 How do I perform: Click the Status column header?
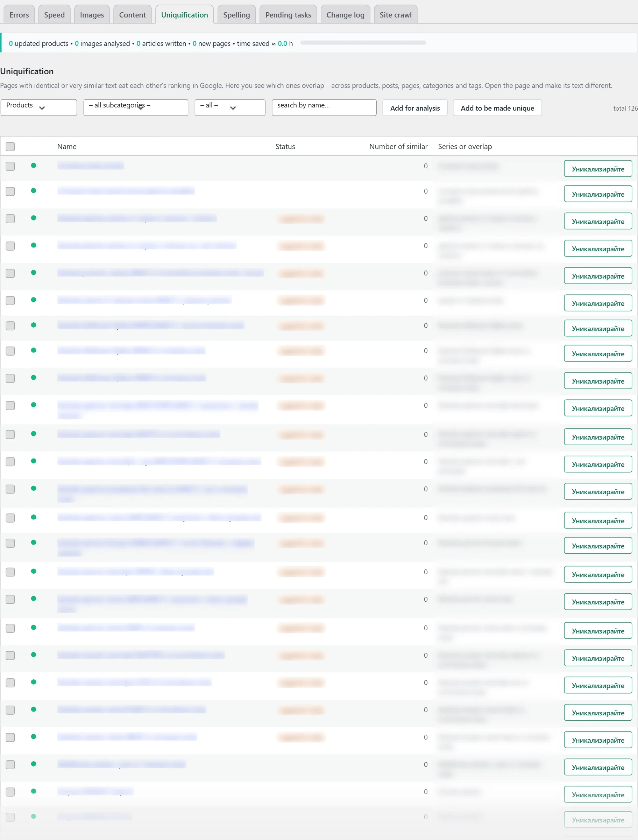[285, 147]
